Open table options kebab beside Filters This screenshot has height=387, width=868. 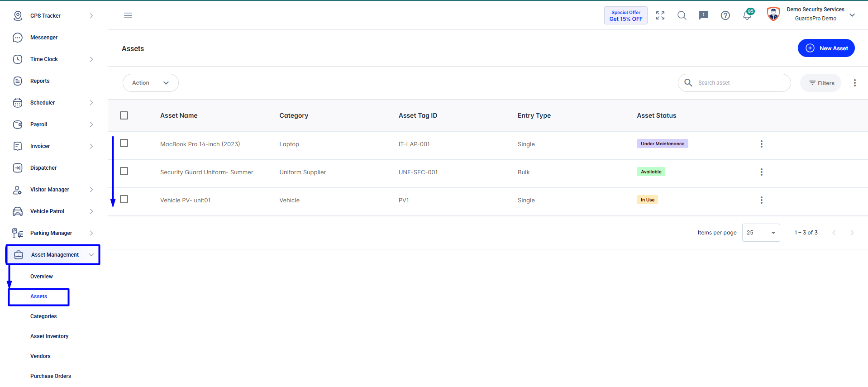click(855, 83)
